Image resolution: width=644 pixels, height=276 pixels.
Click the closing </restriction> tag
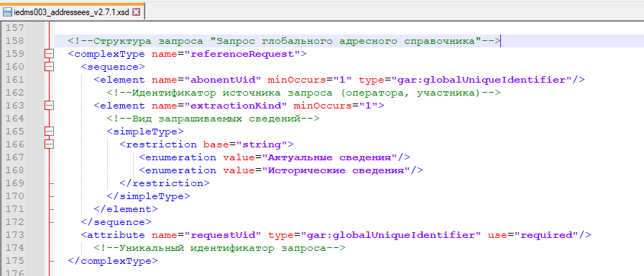point(165,183)
